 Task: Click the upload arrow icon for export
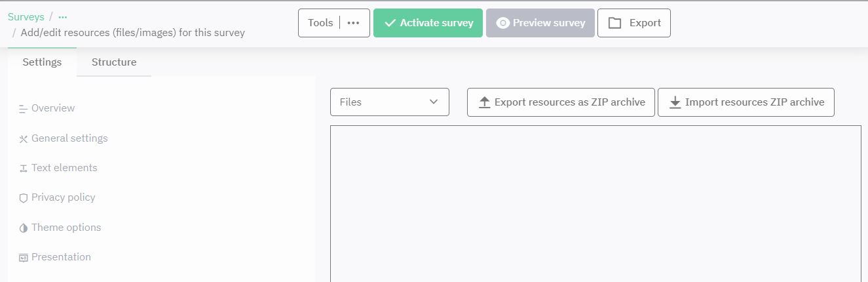pyautogui.click(x=485, y=102)
